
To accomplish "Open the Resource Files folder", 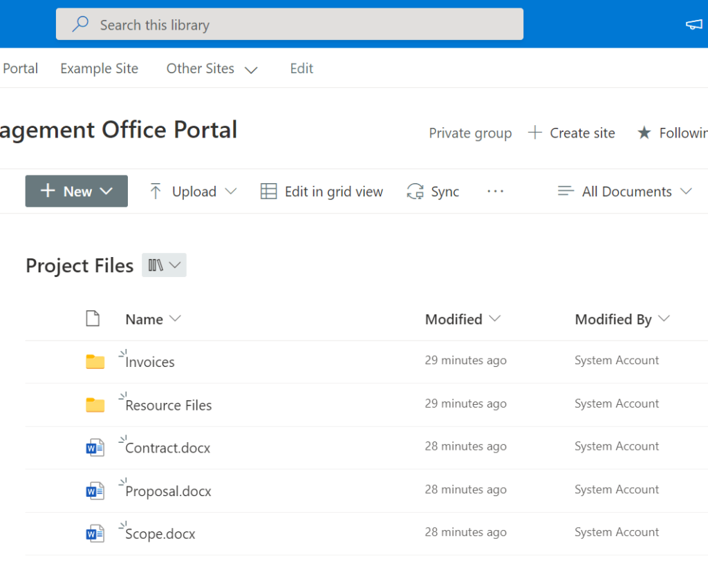I will (x=169, y=405).
